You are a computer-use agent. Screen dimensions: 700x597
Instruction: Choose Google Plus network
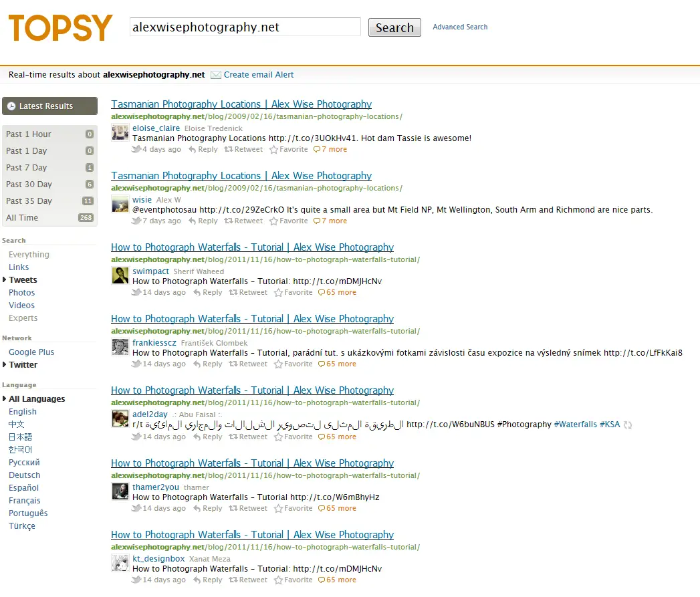tap(31, 352)
